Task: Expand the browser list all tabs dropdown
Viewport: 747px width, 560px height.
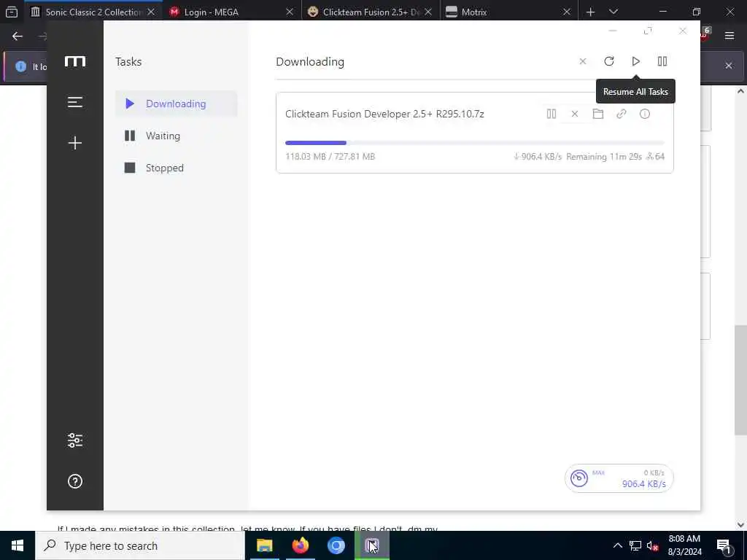Action: (x=614, y=12)
